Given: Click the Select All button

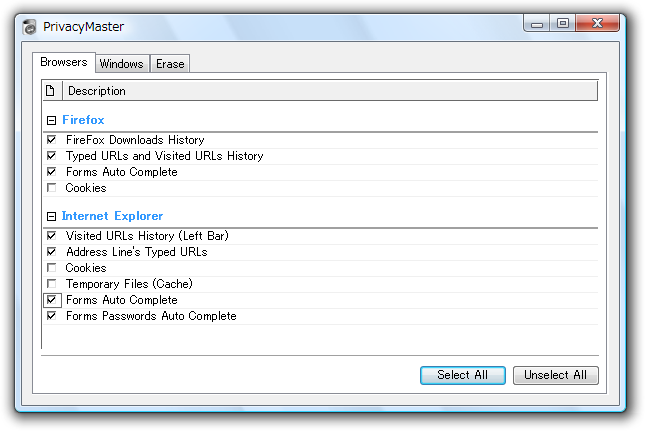Looking at the screenshot, I should (x=463, y=375).
